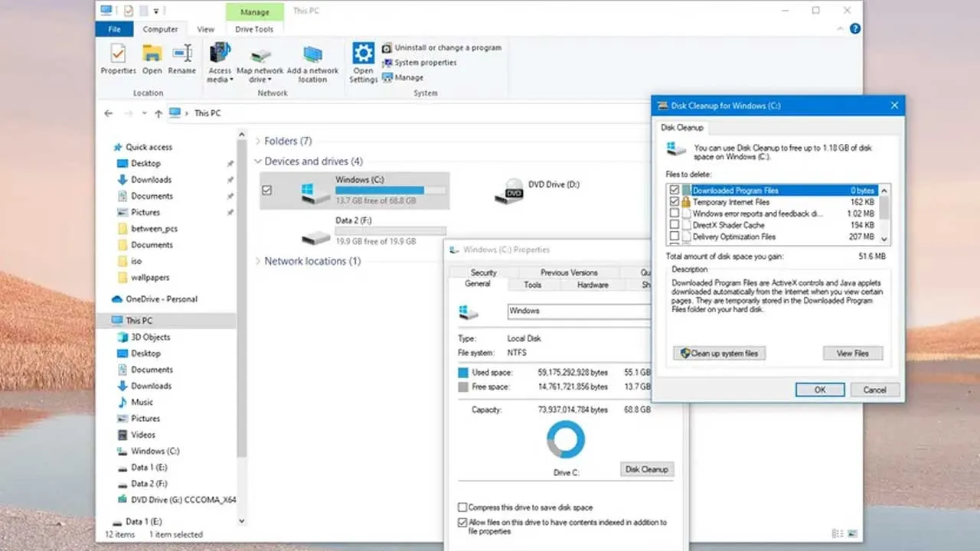The width and height of the screenshot is (980, 551).
Task: Expand the Folders (7) group
Action: coord(258,141)
